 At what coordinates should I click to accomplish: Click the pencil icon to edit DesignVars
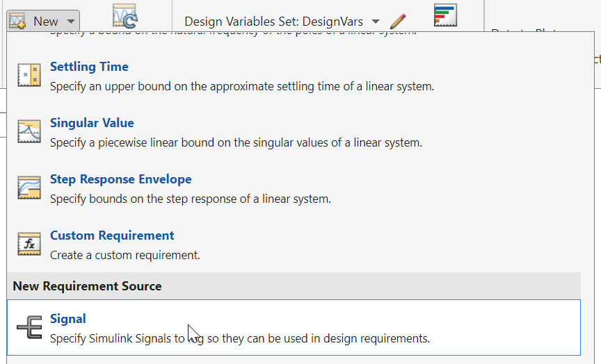(x=398, y=22)
